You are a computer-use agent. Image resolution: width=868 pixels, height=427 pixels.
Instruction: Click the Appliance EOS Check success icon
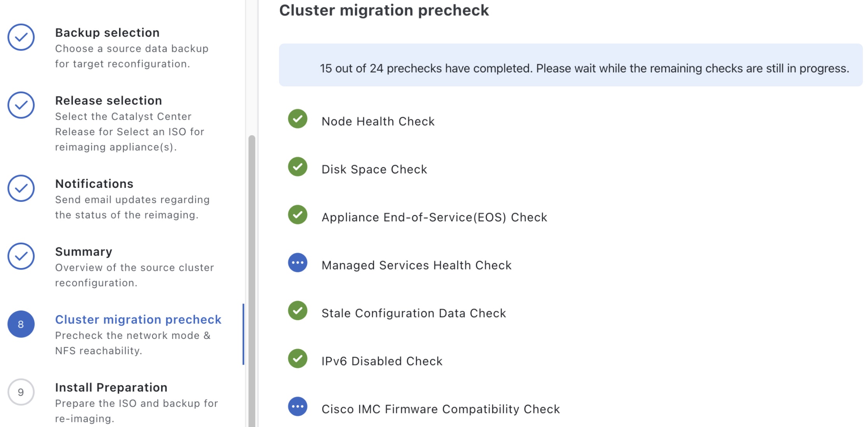298,215
